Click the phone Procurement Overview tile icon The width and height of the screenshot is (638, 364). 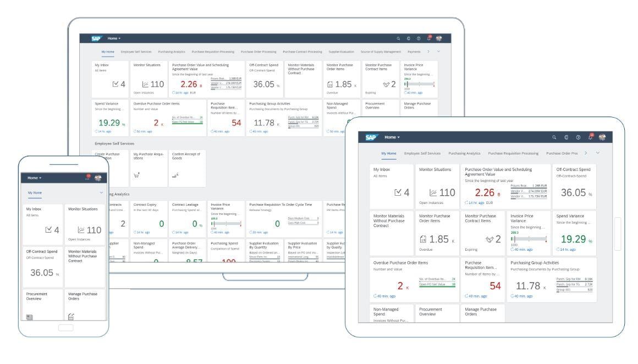[29, 317]
